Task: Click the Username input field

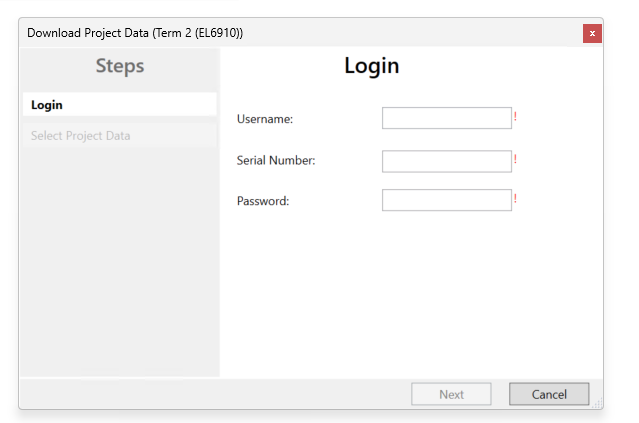Action: click(x=447, y=118)
